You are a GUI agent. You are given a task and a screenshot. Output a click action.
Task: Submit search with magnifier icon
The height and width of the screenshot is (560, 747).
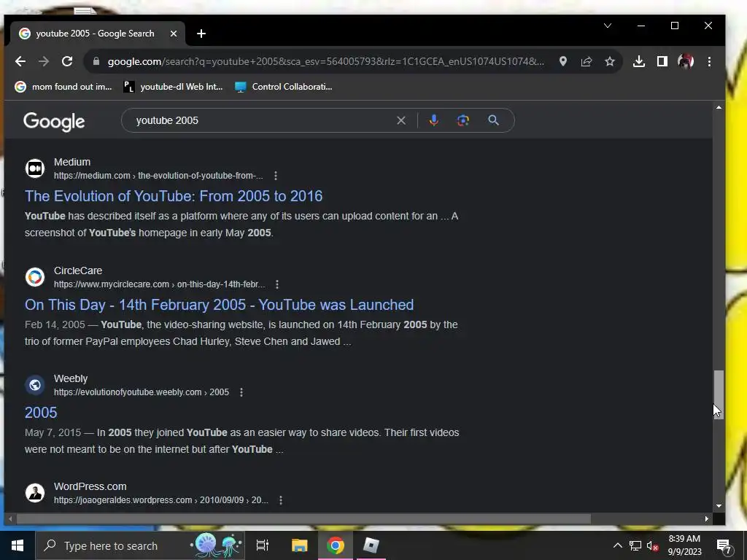click(494, 120)
